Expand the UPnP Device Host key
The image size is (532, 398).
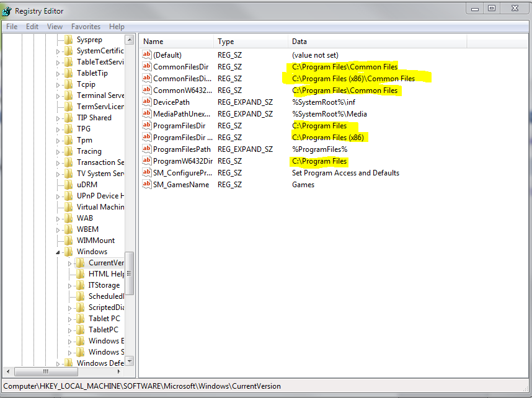click(58, 197)
